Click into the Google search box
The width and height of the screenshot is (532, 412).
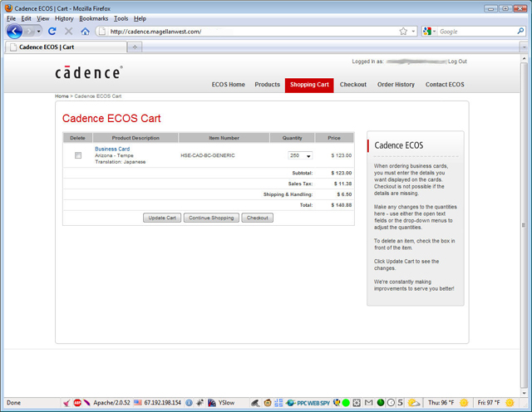click(x=476, y=32)
